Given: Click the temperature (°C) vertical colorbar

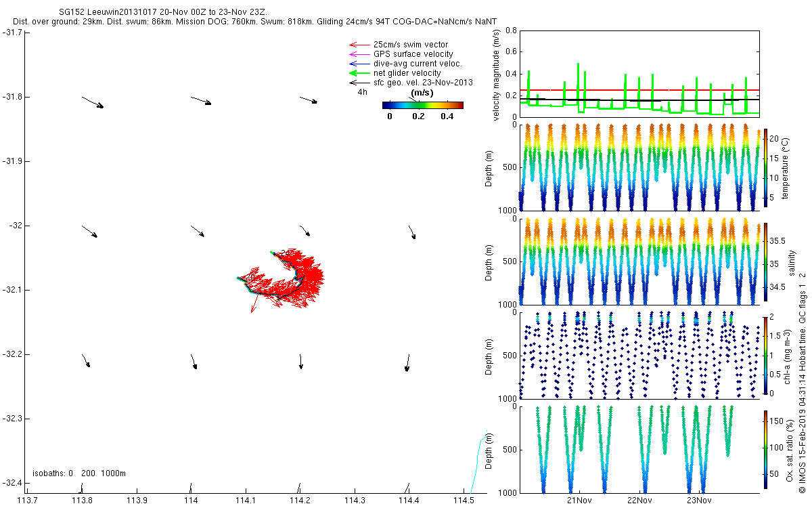Looking at the screenshot, I should [766, 167].
